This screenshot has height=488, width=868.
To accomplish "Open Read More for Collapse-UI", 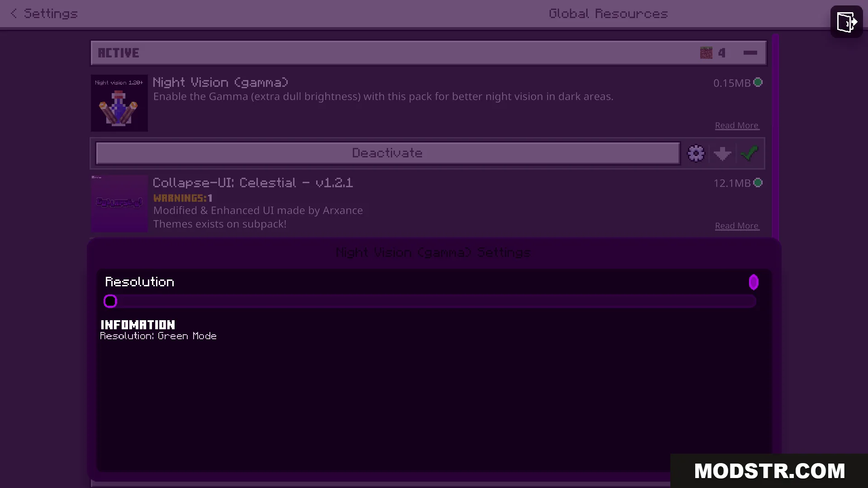I will (x=737, y=226).
